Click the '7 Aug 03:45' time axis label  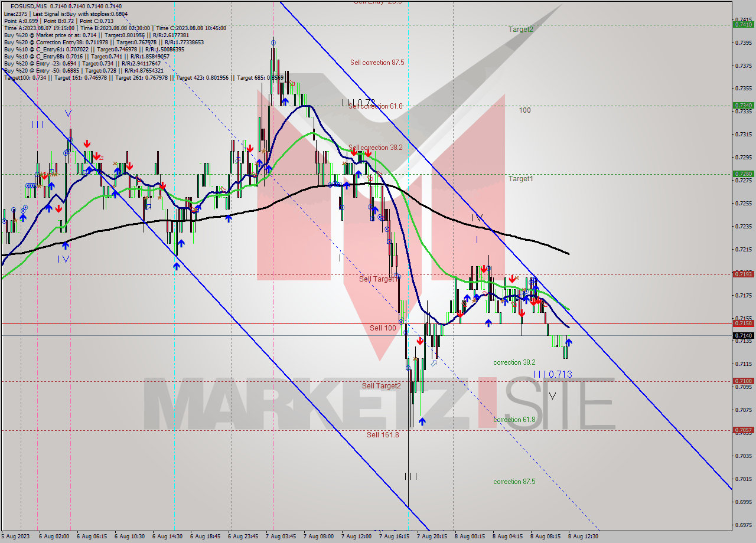point(281,537)
